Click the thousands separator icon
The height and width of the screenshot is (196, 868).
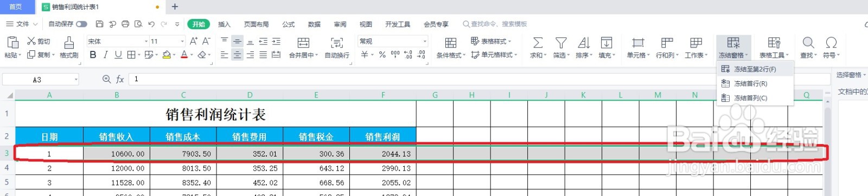click(395, 55)
